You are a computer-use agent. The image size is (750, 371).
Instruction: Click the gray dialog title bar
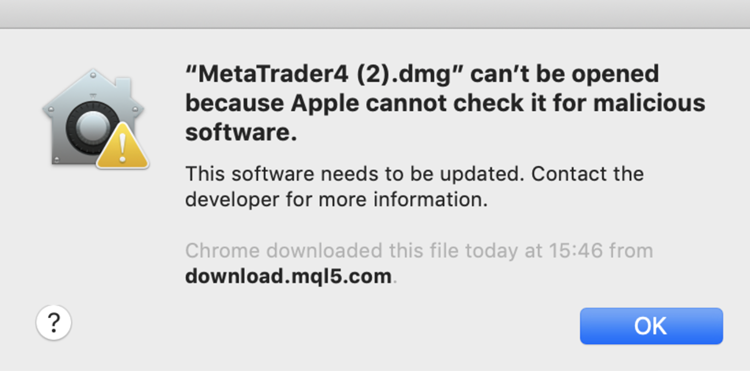pos(375,14)
